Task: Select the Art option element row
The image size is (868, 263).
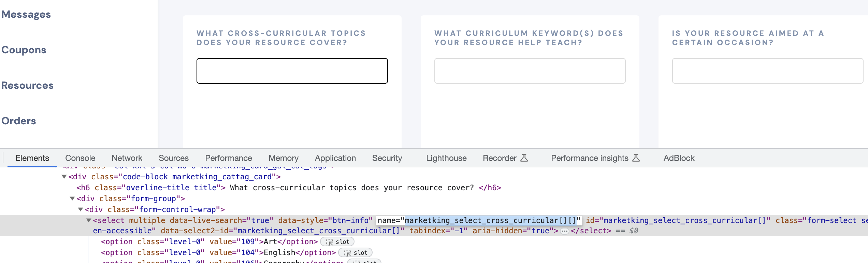Action: click(209, 241)
